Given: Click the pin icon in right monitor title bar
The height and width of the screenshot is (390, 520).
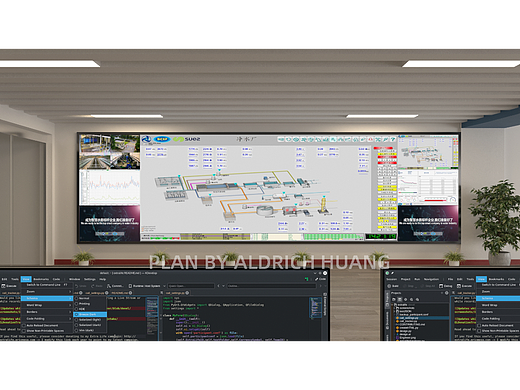Looking at the screenshot, I should pyautogui.click(x=392, y=273).
